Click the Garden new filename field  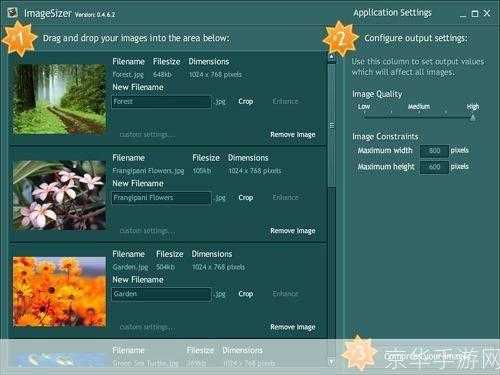(x=161, y=294)
